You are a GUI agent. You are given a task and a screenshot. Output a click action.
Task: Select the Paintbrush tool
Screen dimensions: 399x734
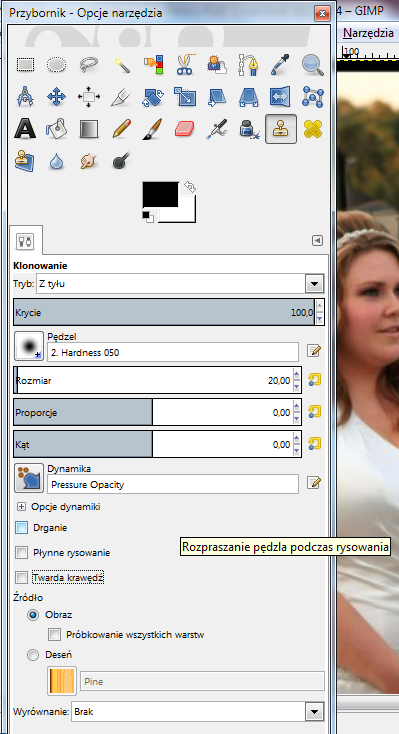pyautogui.click(x=152, y=129)
